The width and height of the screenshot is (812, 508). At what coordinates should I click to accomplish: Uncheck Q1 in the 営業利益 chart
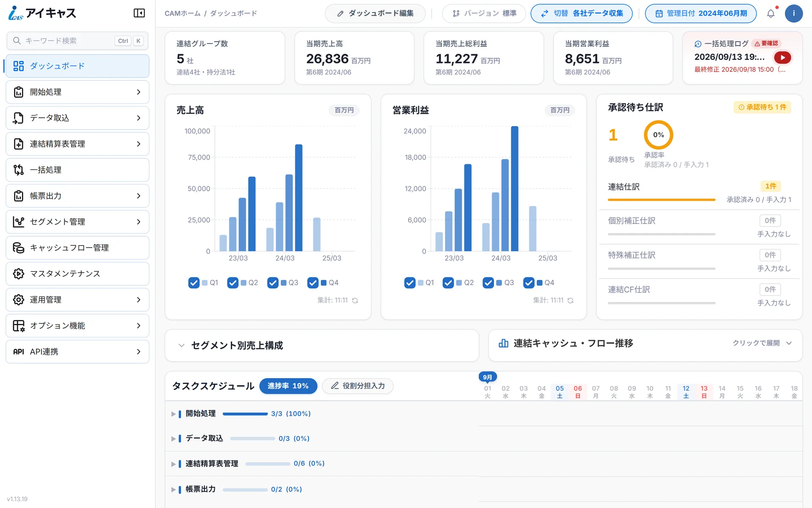(410, 283)
